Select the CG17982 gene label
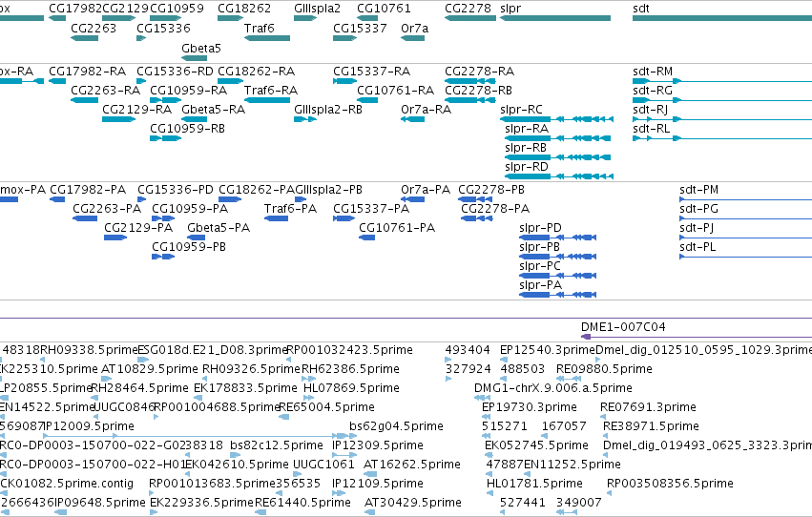Image resolution: width=812 pixels, height=517 pixels. pyautogui.click(x=75, y=9)
